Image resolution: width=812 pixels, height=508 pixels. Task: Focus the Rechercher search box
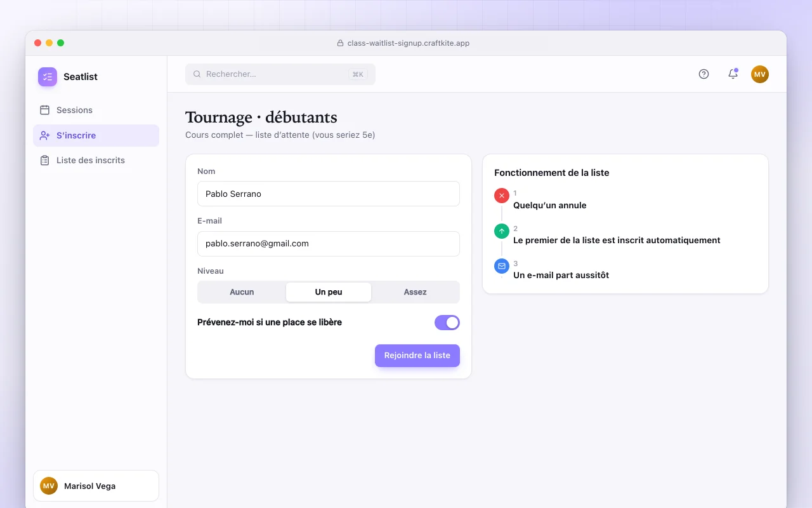tap(280, 74)
